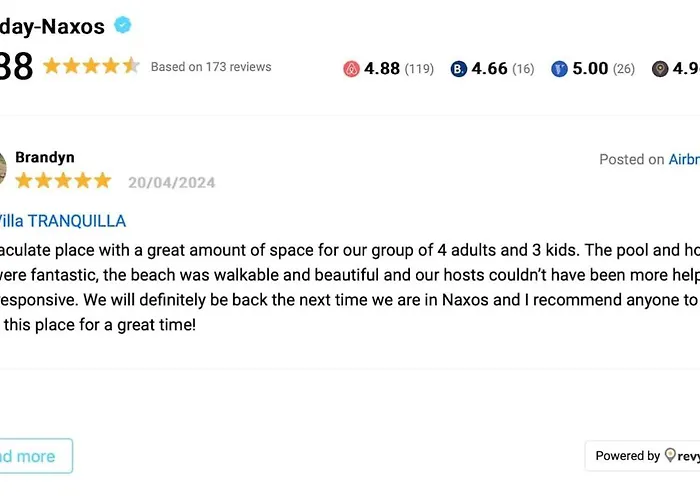
Task: Click Brandyn's profile avatar
Action: pyautogui.click(x=3, y=168)
